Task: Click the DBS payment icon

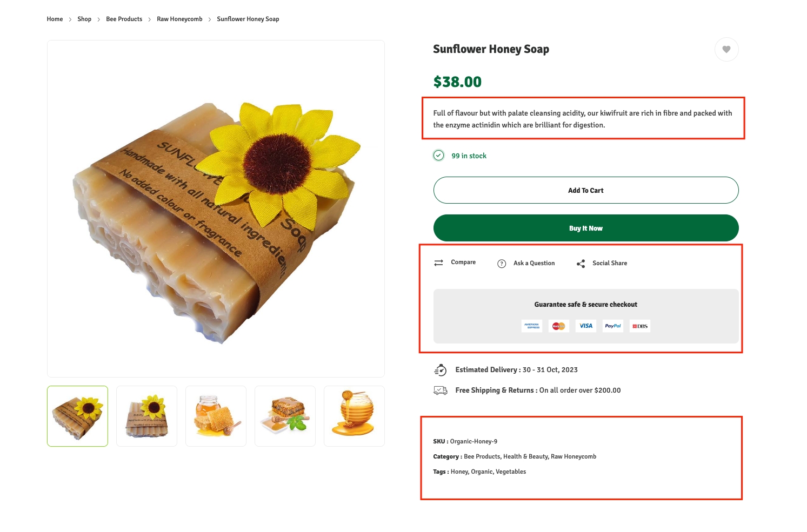Action: pos(640,326)
